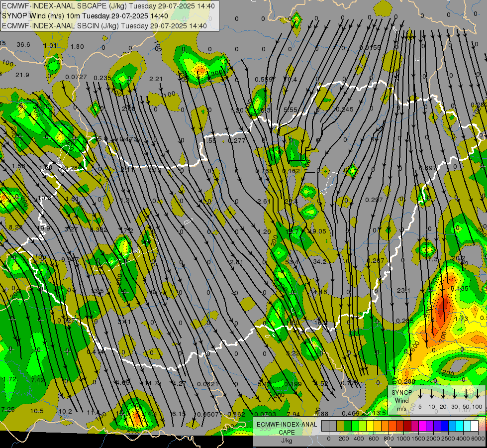The width and height of the screenshot is (487, 448).
Task: Click the 0.0727 value on the map
Action: (x=76, y=77)
